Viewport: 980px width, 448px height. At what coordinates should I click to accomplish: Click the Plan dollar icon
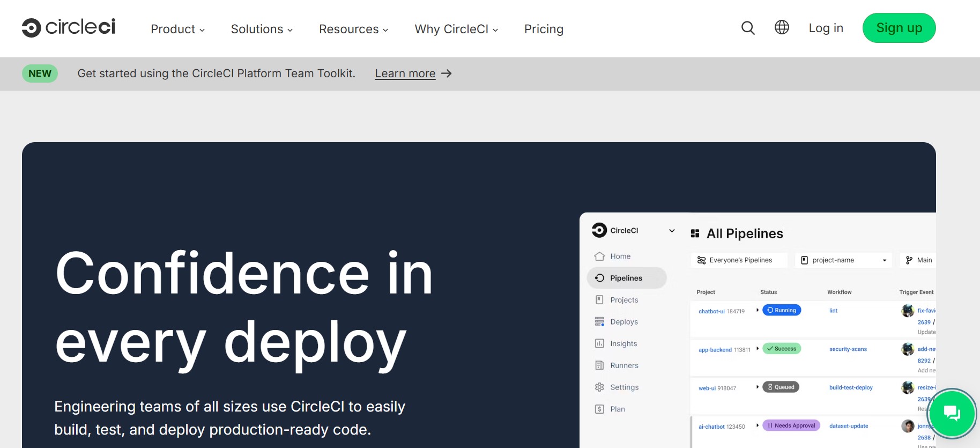point(599,409)
